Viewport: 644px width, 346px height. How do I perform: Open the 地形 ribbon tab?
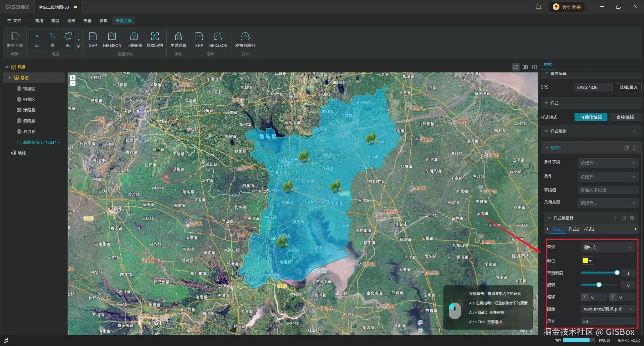pyautogui.click(x=71, y=20)
